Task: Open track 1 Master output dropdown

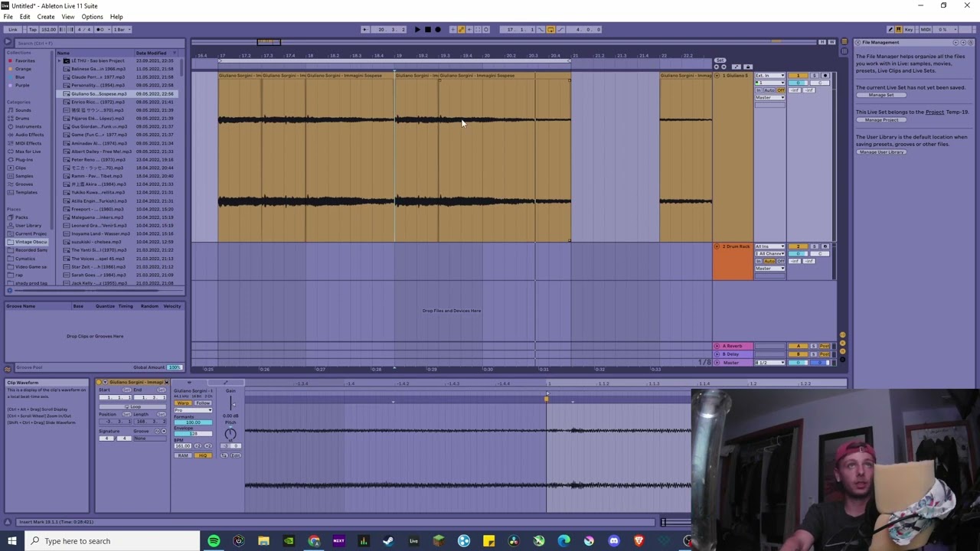Action: [770, 97]
